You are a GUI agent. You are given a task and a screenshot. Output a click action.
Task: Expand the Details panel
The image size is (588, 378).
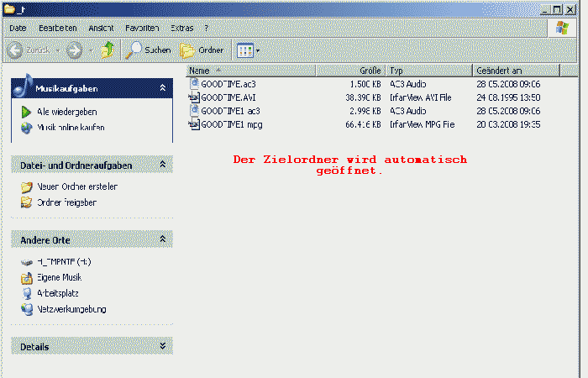click(162, 346)
